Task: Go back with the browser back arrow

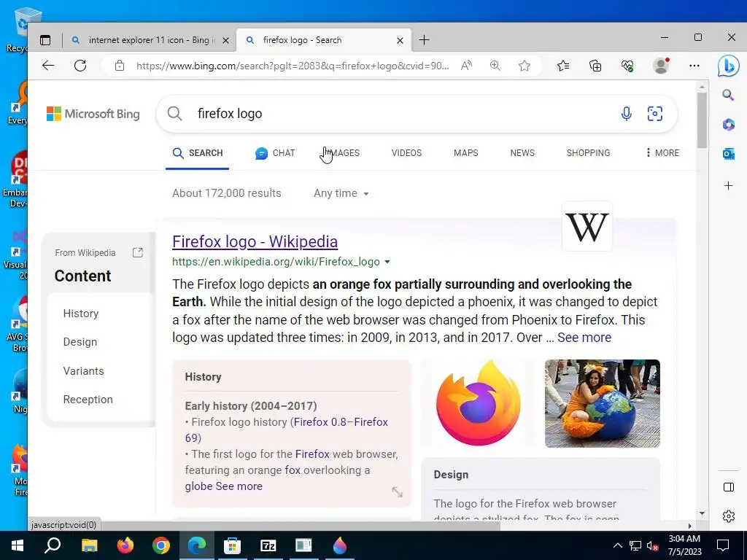Action: (48, 66)
